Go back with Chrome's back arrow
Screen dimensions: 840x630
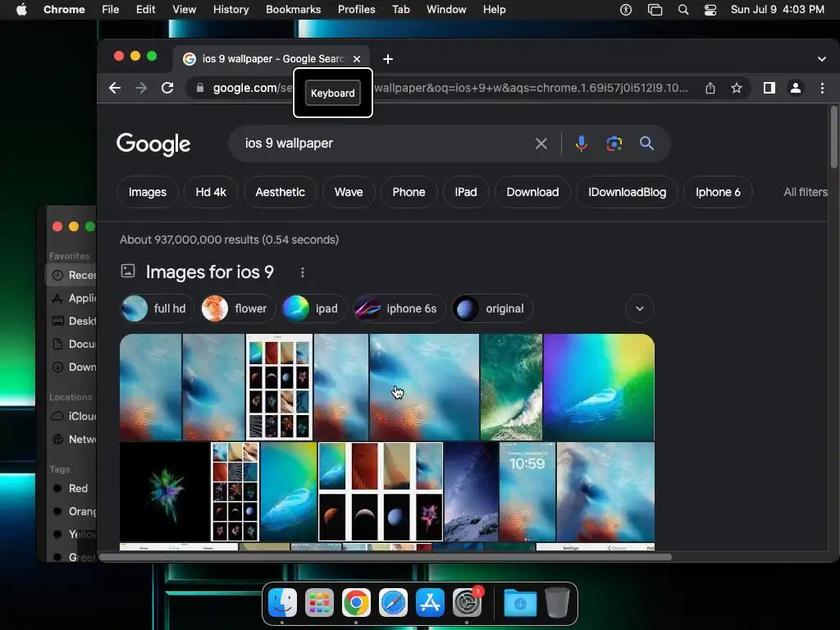[115, 88]
